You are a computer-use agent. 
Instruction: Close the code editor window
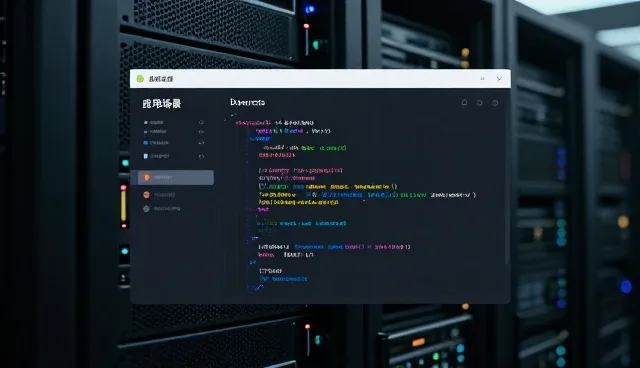[x=499, y=79]
